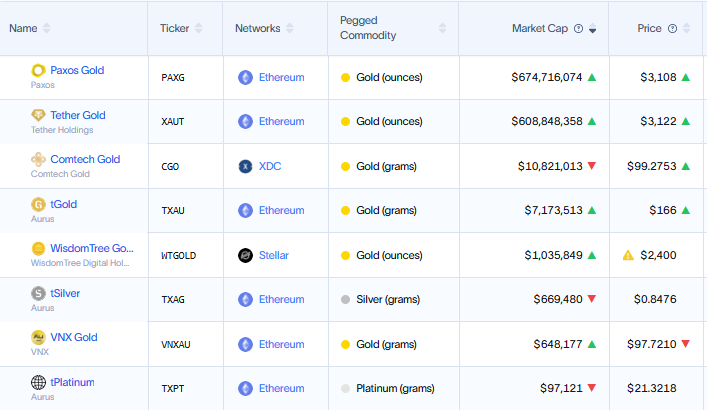The image size is (707, 410).
Task: Sort by Ticker column arrows
Action: [x=198, y=29]
